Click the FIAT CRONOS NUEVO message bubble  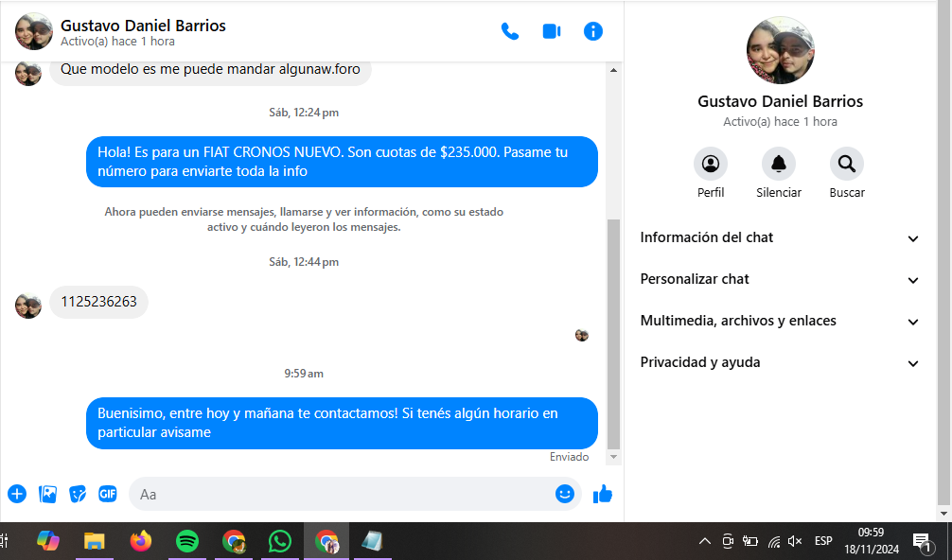point(342,162)
